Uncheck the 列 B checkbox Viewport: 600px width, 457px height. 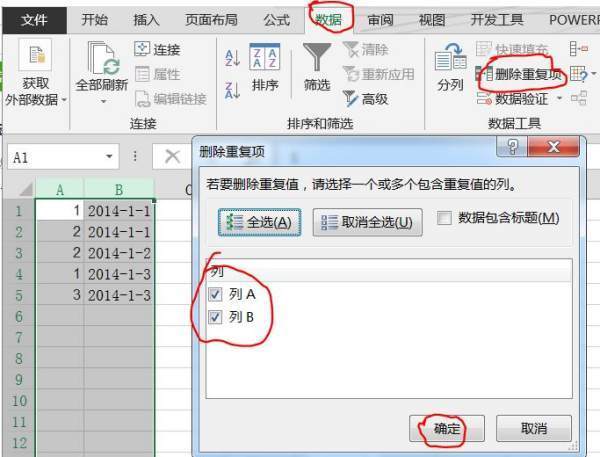215,317
